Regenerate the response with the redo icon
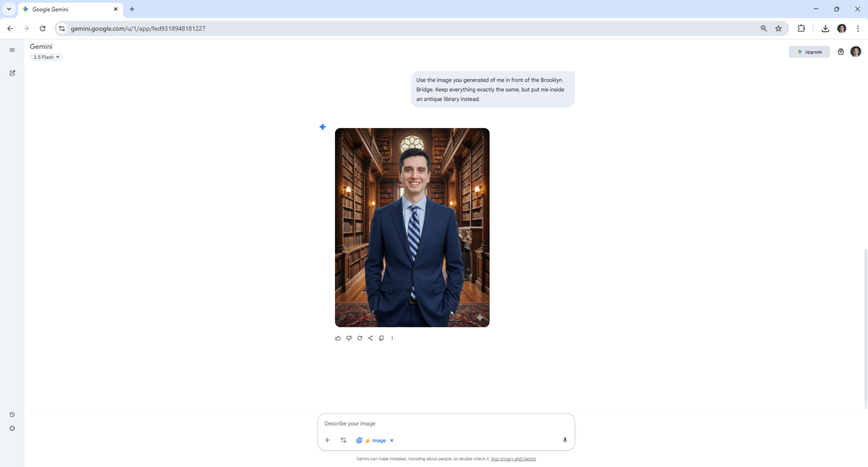This screenshot has height=467, width=868. click(359, 338)
